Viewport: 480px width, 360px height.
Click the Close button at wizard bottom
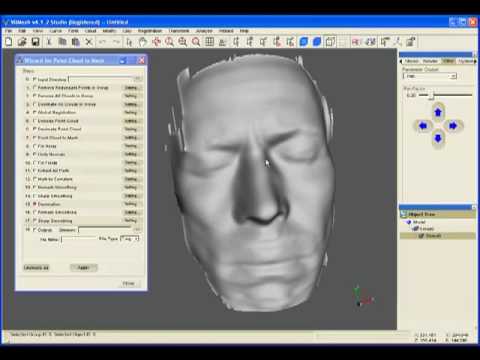tap(129, 284)
